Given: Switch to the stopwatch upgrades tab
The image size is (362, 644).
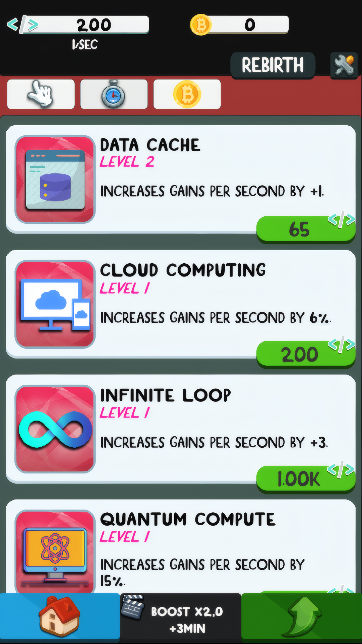Looking at the screenshot, I should click(x=114, y=94).
